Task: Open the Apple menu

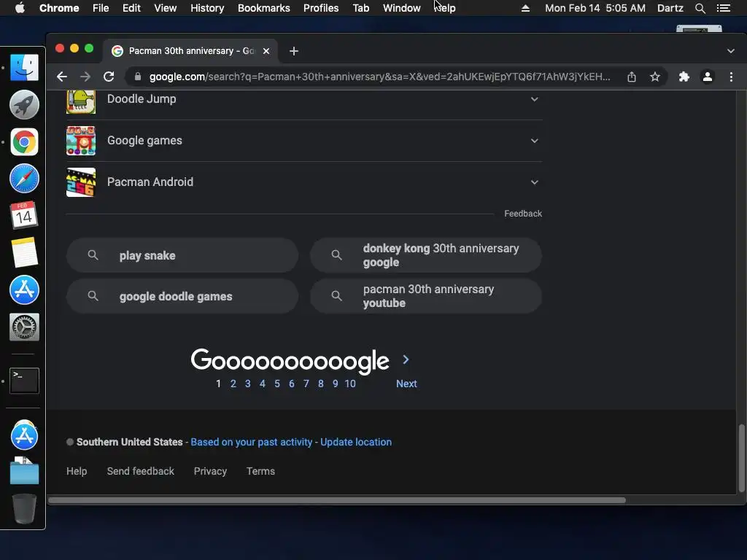Action: [20, 8]
